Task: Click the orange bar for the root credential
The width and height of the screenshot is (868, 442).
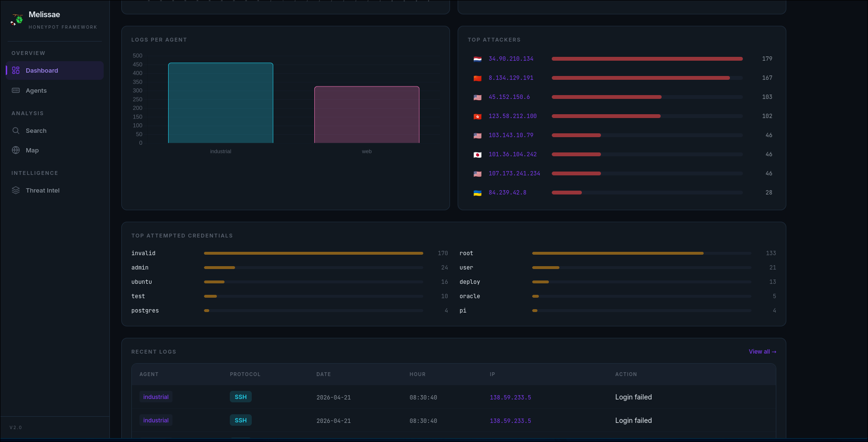Action: click(618, 253)
